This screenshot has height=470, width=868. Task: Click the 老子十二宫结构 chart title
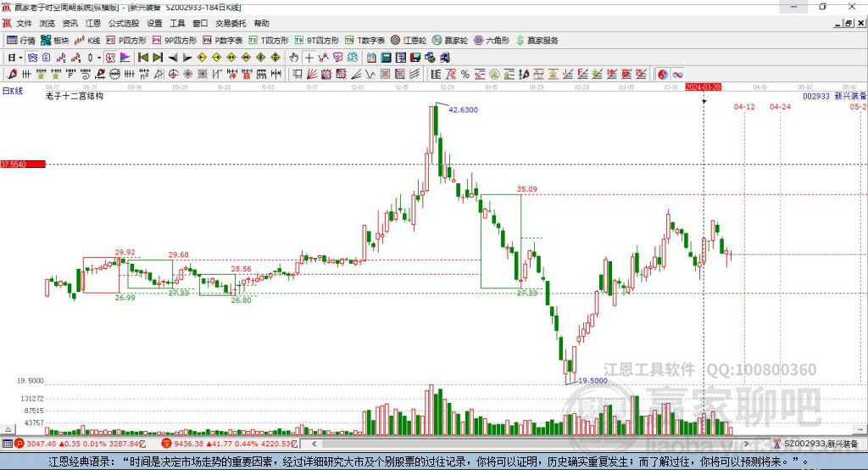(75, 96)
